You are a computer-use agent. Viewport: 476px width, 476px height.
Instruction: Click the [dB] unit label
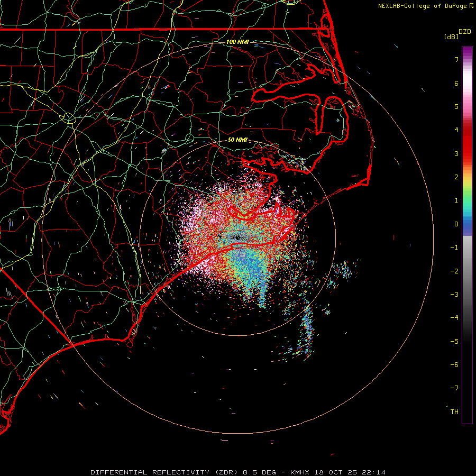[x=452, y=36]
